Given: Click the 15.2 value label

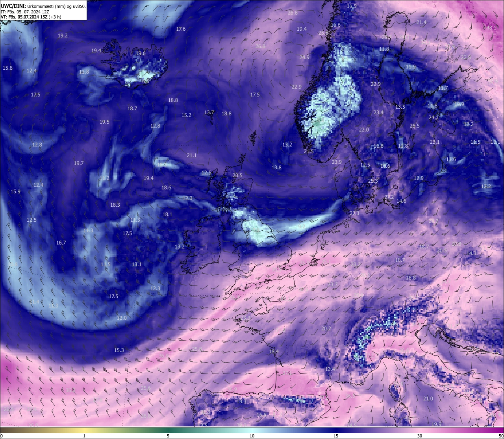Looking at the screenshot, I should click(186, 115).
